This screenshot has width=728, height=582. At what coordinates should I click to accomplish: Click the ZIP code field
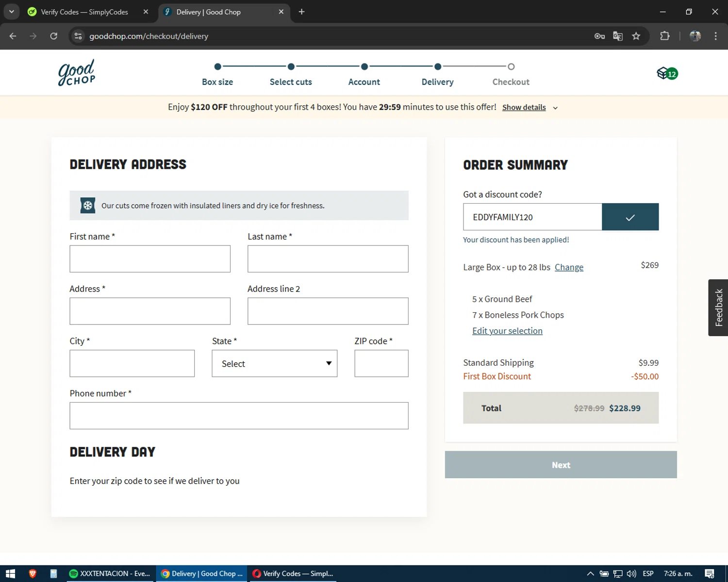381,363
